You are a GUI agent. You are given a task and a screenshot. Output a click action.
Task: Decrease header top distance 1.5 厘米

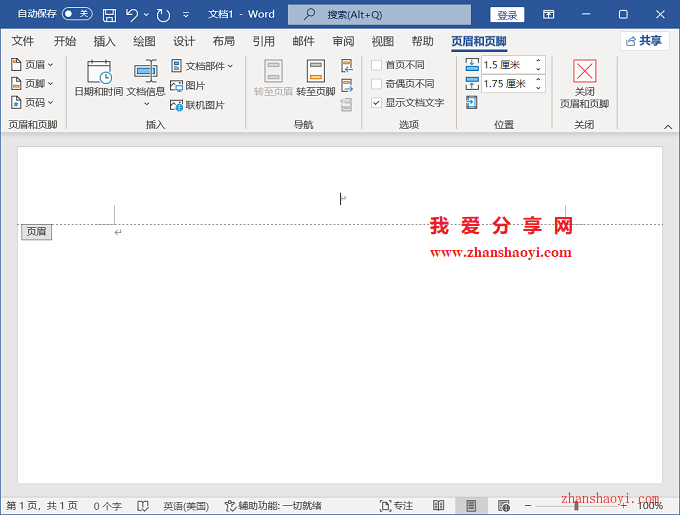point(538,69)
